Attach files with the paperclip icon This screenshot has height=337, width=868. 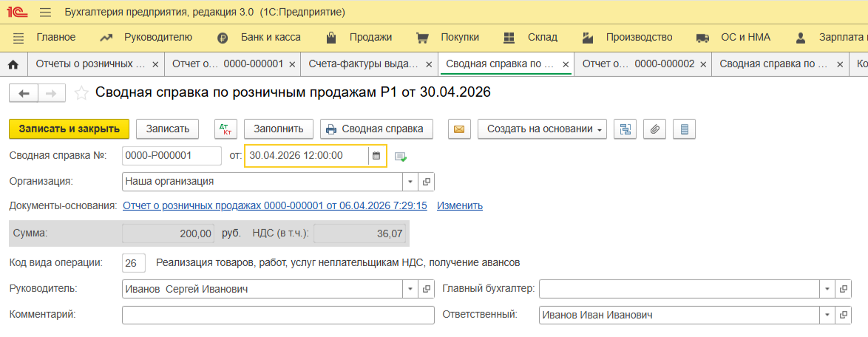pos(655,129)
